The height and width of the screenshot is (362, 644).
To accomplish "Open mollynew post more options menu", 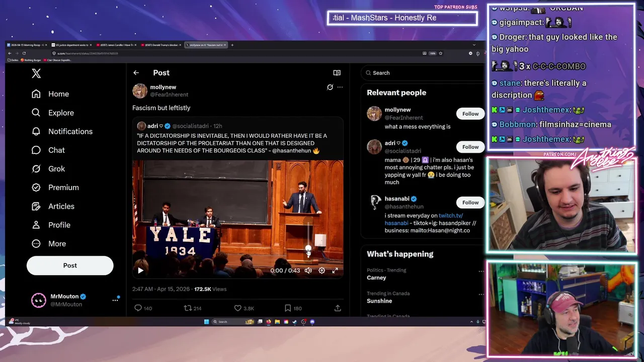I will [x=340, y=87].
